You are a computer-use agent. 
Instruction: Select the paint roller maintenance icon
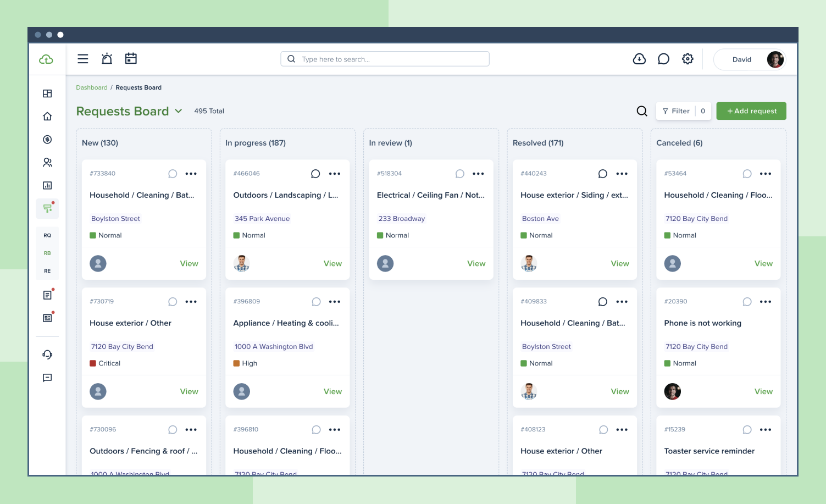pyautogui.click(x=47, y=208)
